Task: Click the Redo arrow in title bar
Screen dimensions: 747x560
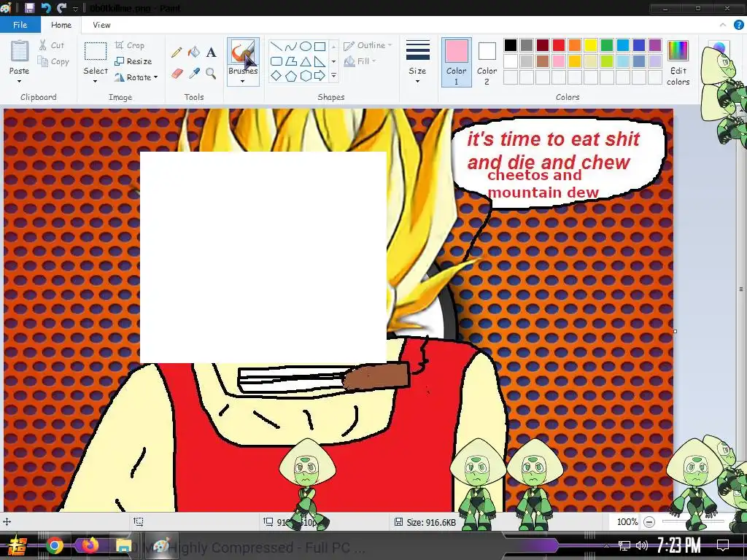Action: (x=61, y=7)
